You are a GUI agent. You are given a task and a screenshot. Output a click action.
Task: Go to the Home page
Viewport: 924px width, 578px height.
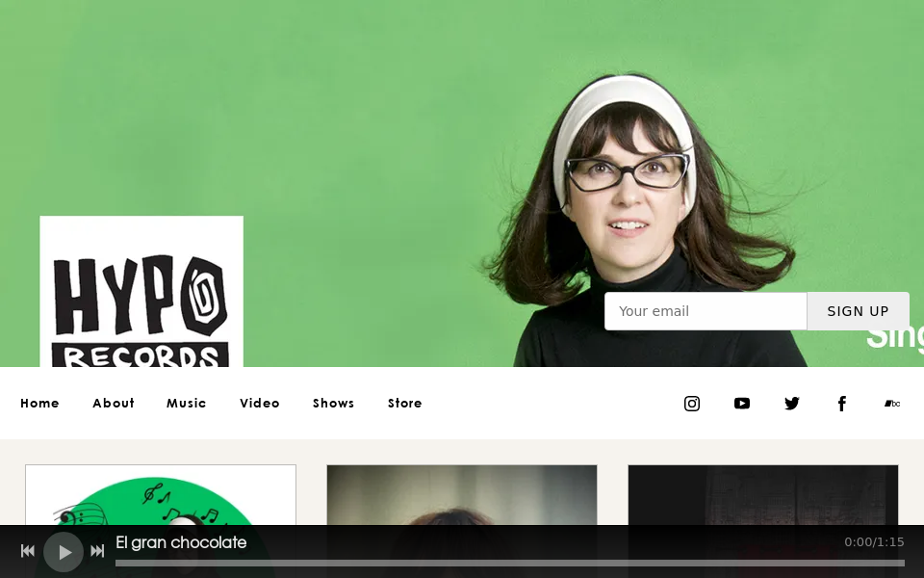[x=39, y=404]
